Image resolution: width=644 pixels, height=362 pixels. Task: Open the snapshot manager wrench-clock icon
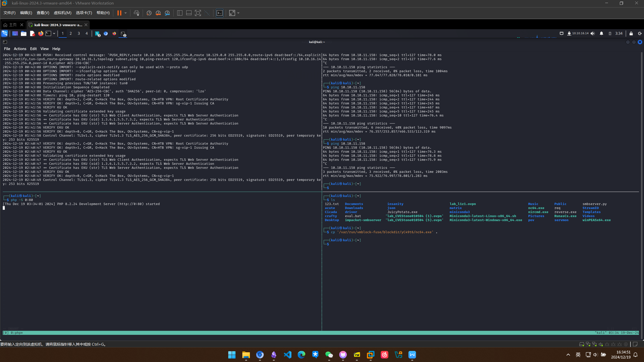click(167, 13)
